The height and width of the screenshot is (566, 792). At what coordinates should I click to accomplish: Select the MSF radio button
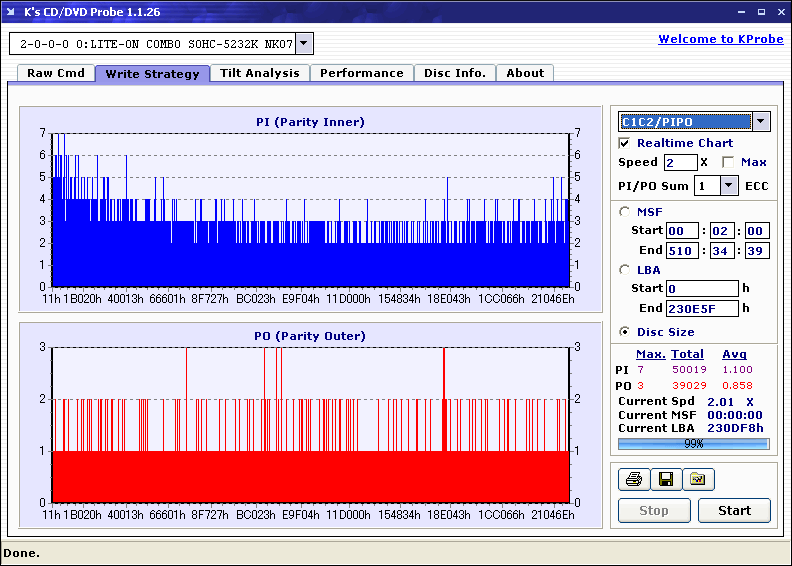625,211
